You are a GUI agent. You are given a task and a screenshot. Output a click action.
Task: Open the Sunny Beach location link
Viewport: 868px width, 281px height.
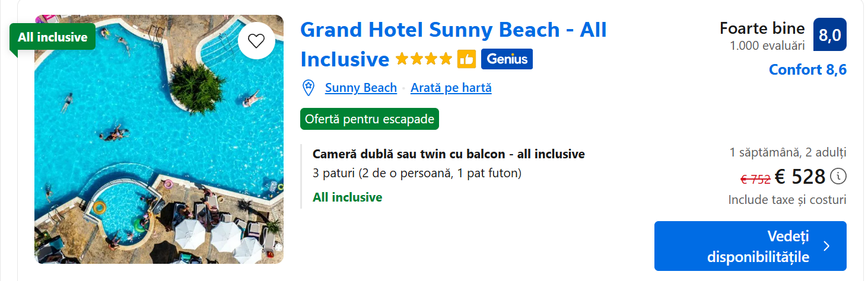(361, 88)
